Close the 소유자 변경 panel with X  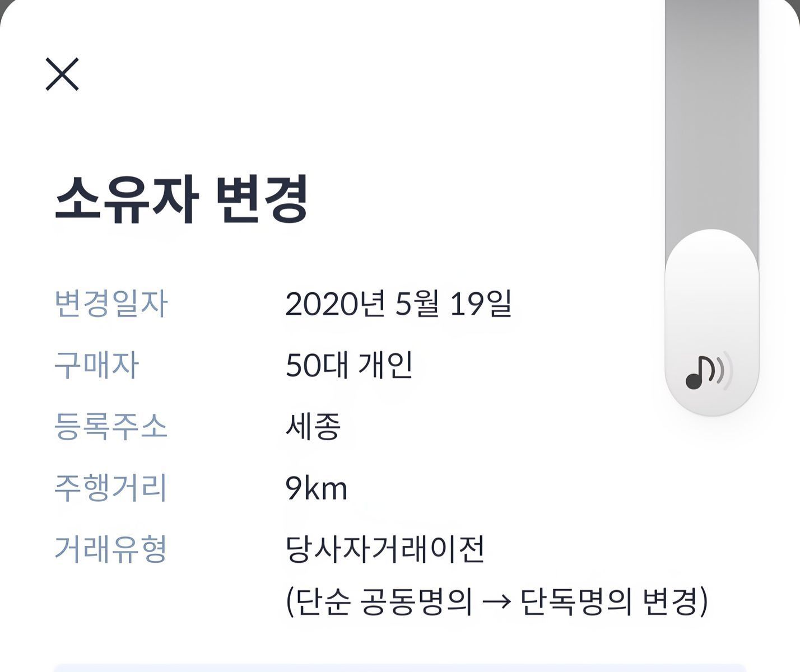[x=62, y=74]
